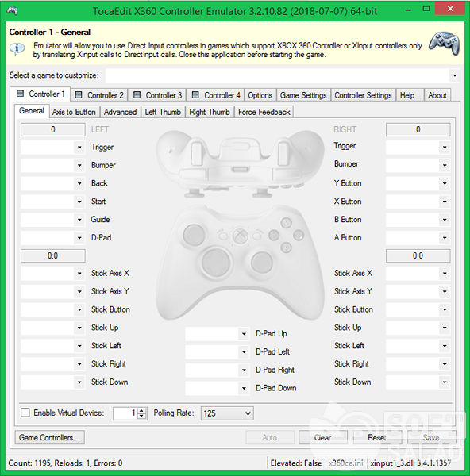Open the Options tab
470x476 pixels.
point(260,95)
